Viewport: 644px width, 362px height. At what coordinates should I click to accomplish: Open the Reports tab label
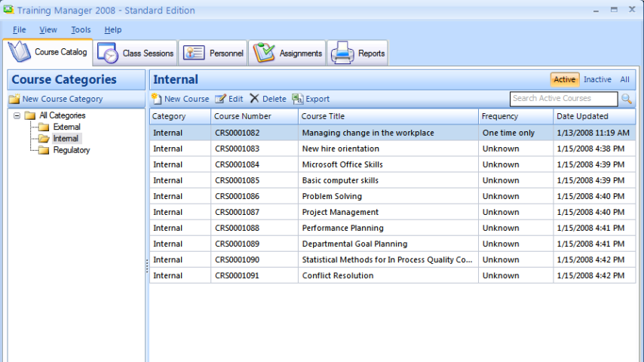(x=371, y=54)
